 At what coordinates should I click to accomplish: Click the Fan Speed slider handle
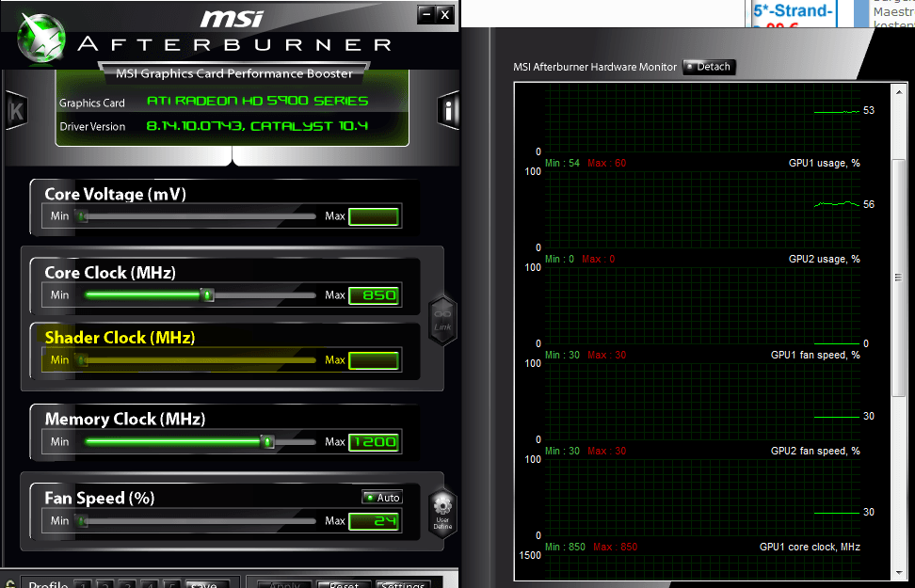82,521
